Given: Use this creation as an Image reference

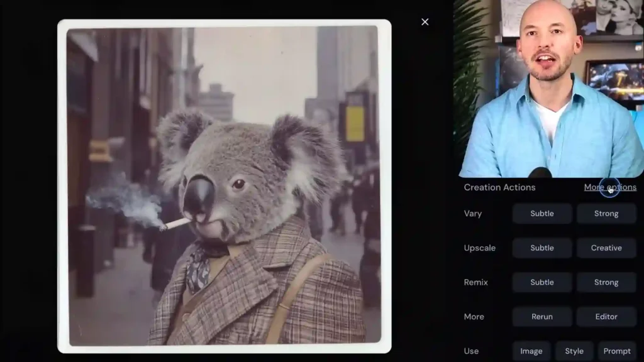Looking at the screenshot, I should [531, 351].
